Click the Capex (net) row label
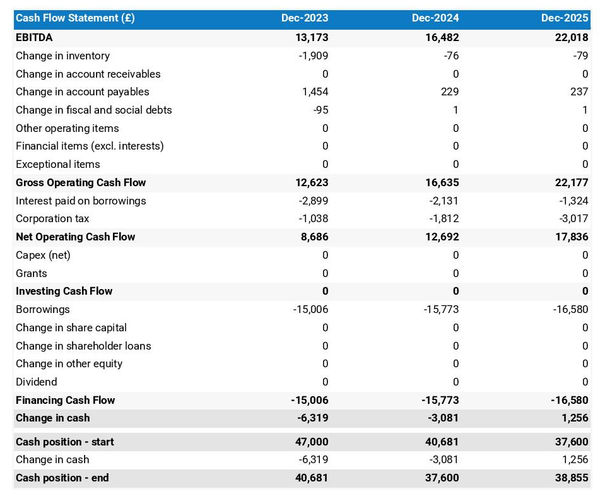 46,255
